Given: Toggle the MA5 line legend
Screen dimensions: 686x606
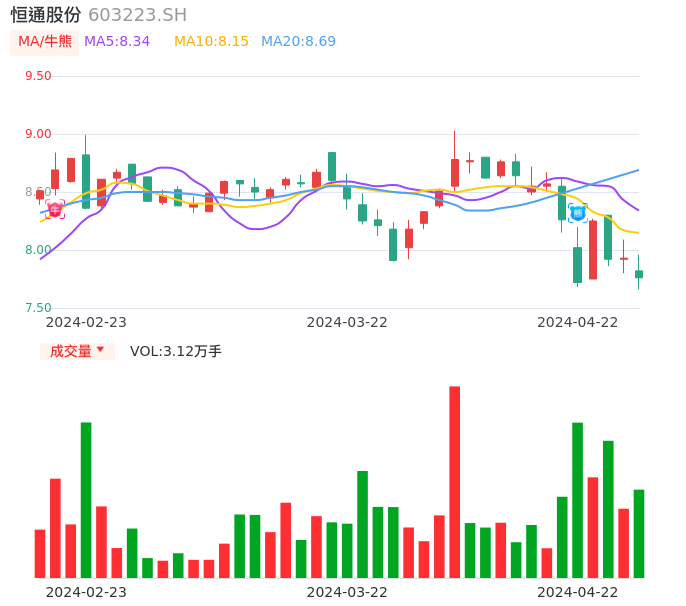Looking at the screenshot, I should click(117, 42).
